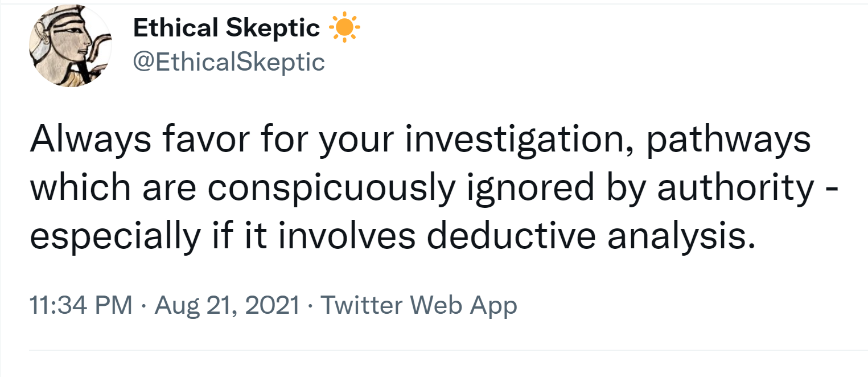
Task: Click the Ethical Skeptic display name
Action: pos(226,28)
